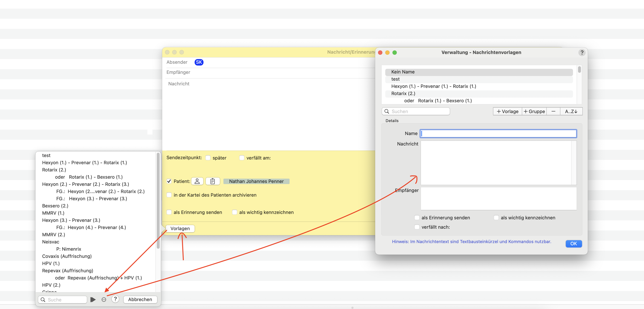Click the clipboard icon next to Patient
Image resolution: width=644 pixels, height=309 pixels.
(x=213, y=181)
